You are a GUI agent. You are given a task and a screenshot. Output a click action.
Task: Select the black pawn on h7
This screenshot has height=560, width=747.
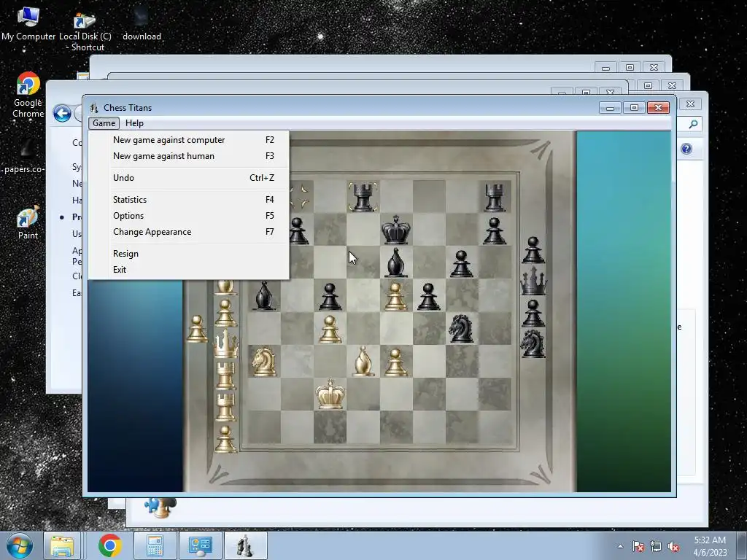[x=495, y=231]
